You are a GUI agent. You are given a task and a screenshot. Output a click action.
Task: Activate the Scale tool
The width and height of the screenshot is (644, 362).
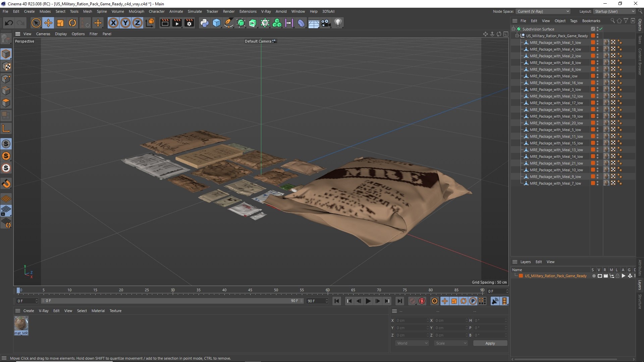tap(60, 23)
